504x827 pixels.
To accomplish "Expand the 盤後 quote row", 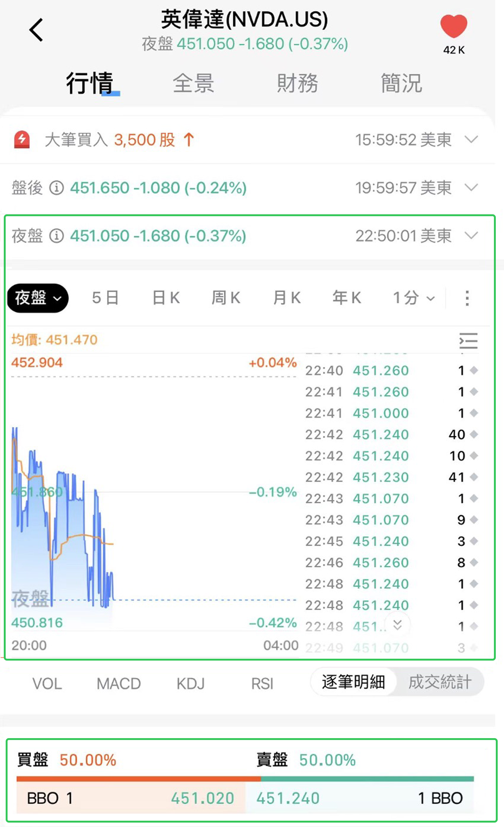I will 471,188.
